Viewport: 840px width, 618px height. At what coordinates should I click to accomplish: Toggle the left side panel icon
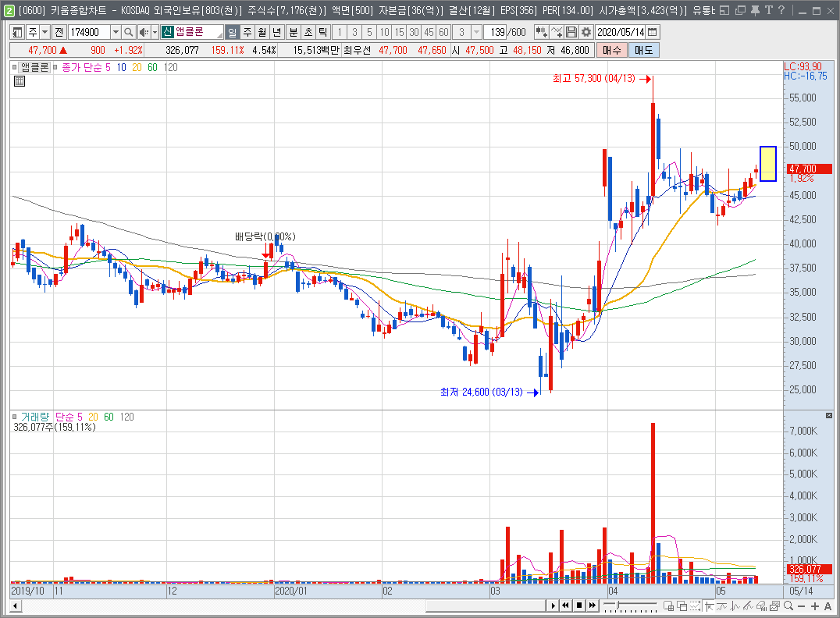pos(17,32)
